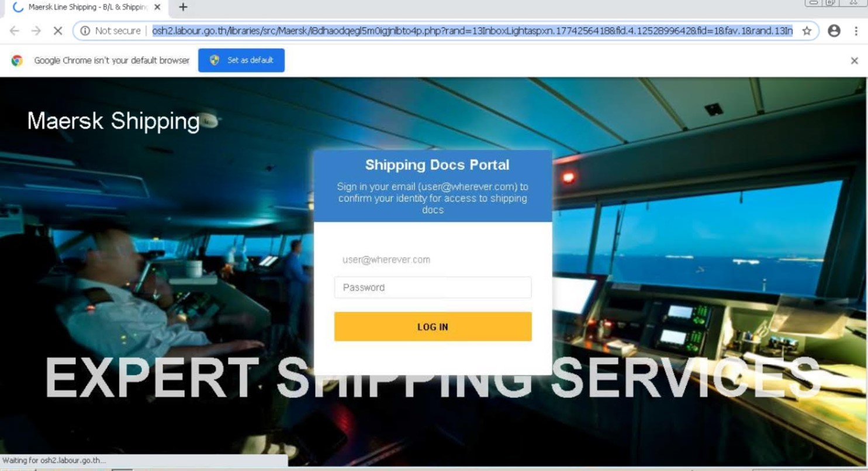
Task: Stop loading the page
Action: click(58, 31)
